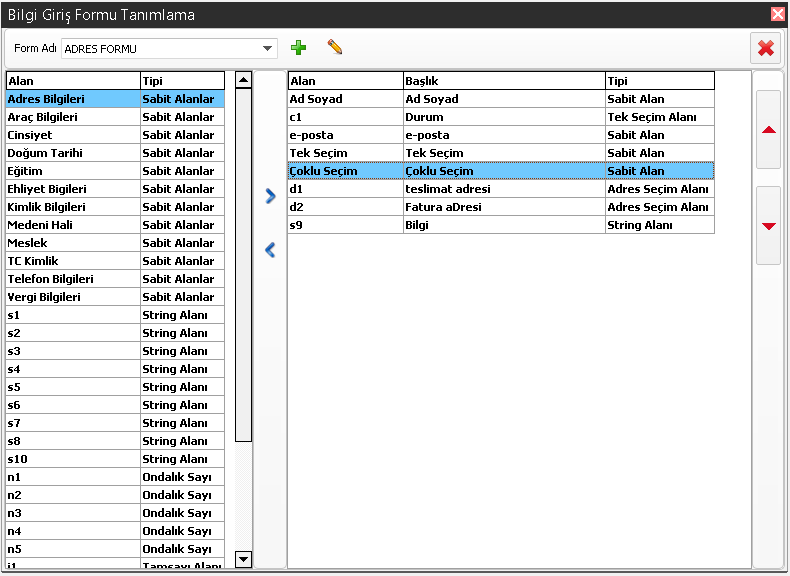Select Cinsiyet row
This screenshot has height=576, width=790.
click(x=115, y=135)
